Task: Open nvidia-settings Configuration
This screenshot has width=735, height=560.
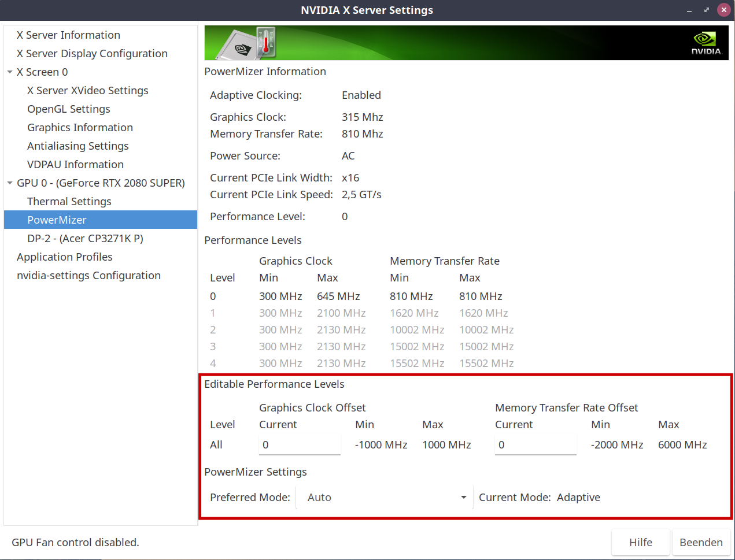Action: click(x=88, y=276)
